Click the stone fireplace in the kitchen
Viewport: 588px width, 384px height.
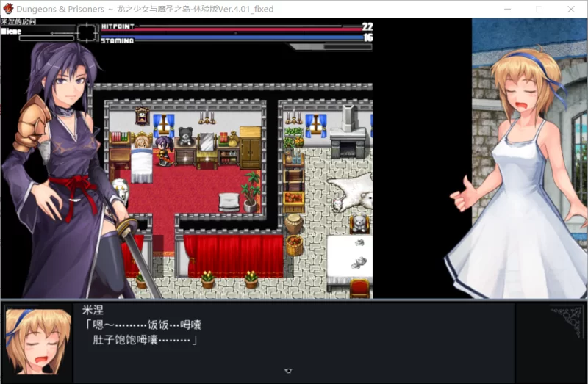348,132
